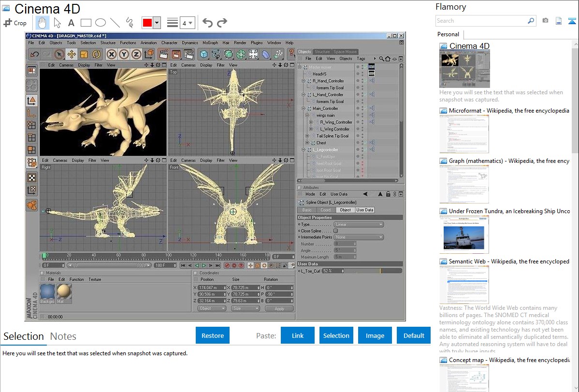Click the spline object toolbar icon

click(217, 54)
